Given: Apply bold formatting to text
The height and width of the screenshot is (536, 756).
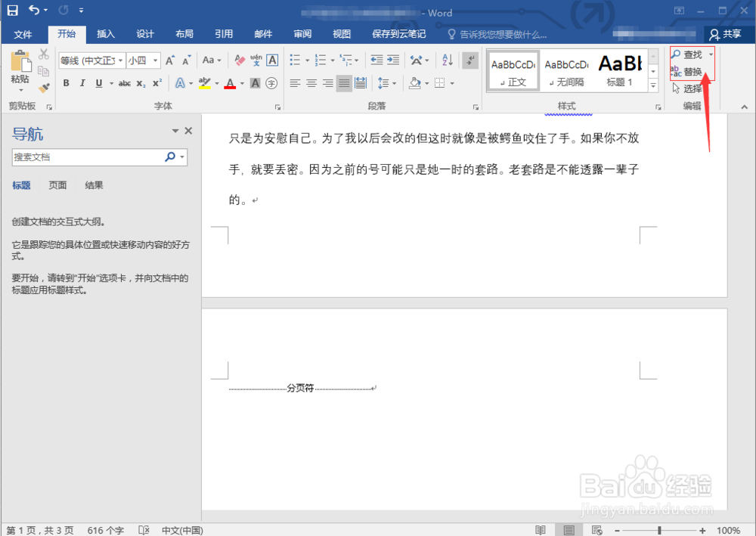Looking at the screenshot, I should pos(67,82).
